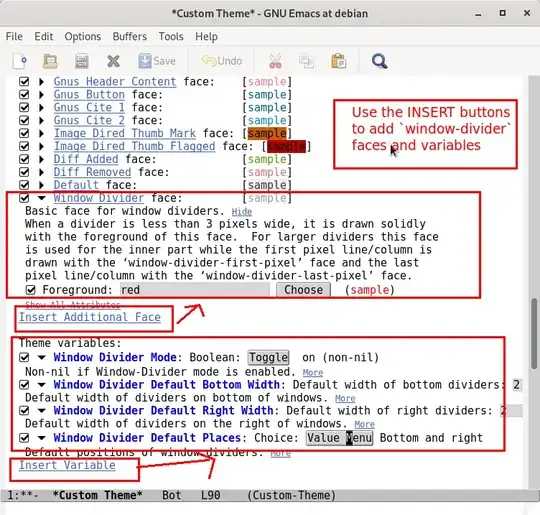Screen dimensions: 540x515
Task: Collapse Window Divider Default Places triangle
Action: (42, 438)
